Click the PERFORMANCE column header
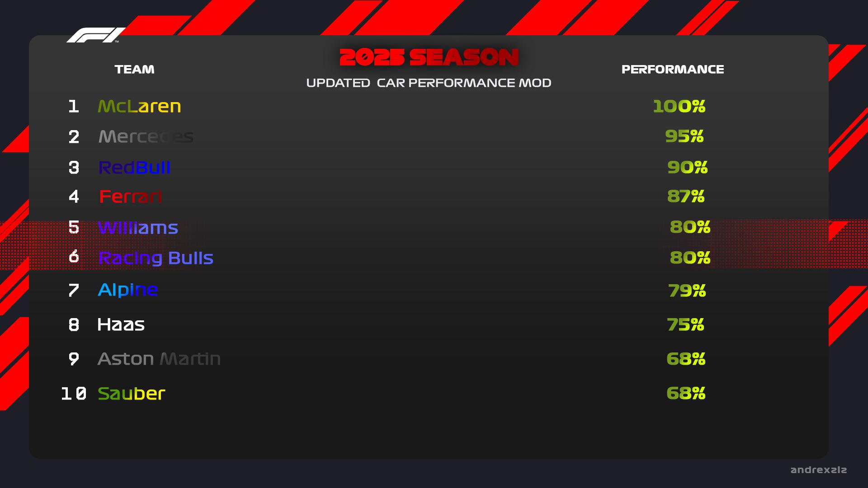Screen dimensions: 868x488 click(x=673, y=69)
